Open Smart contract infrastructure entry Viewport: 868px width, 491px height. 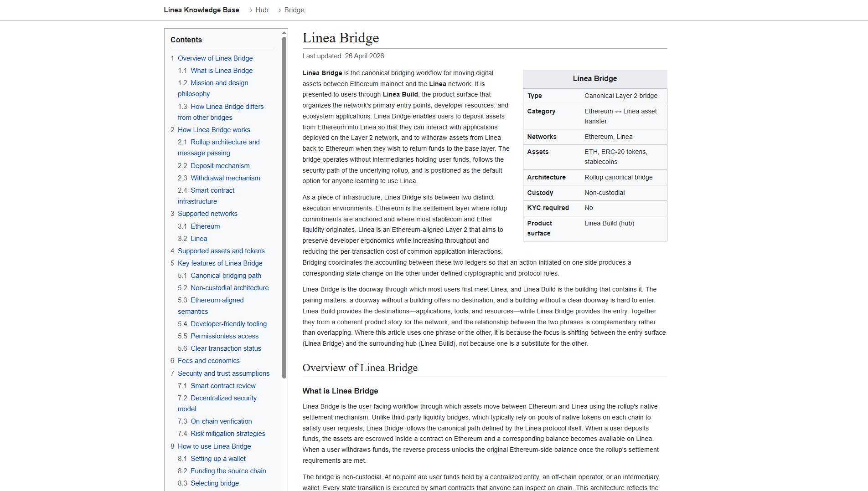click(x=206, y=196)
